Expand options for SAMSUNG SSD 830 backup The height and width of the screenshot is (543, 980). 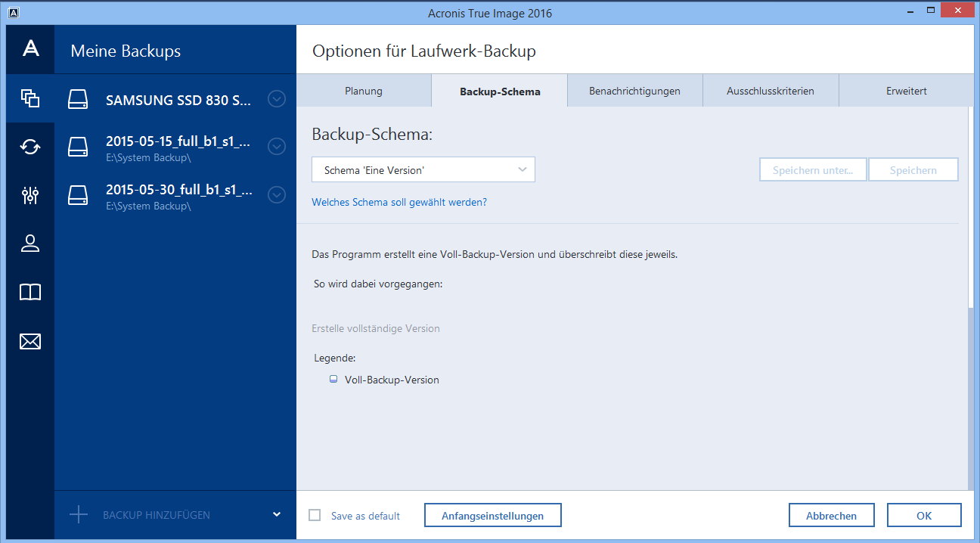point(277,99)
